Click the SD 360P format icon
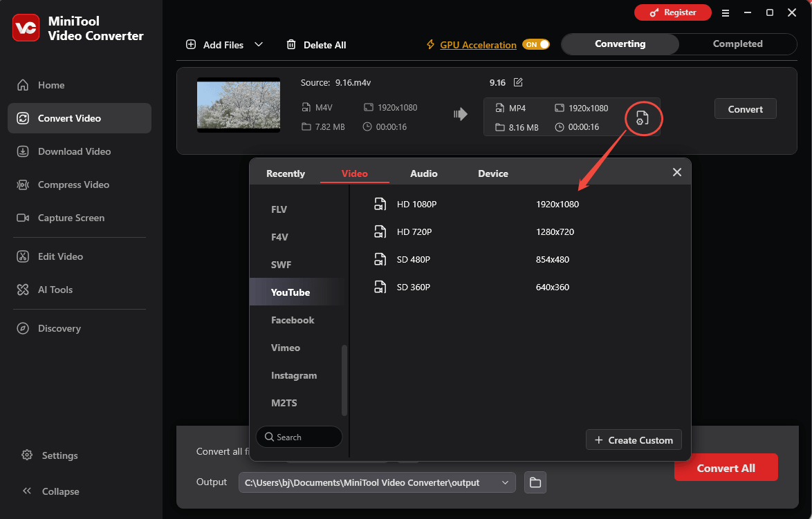Viewport: 812px width, 519px height. [380, 287]
